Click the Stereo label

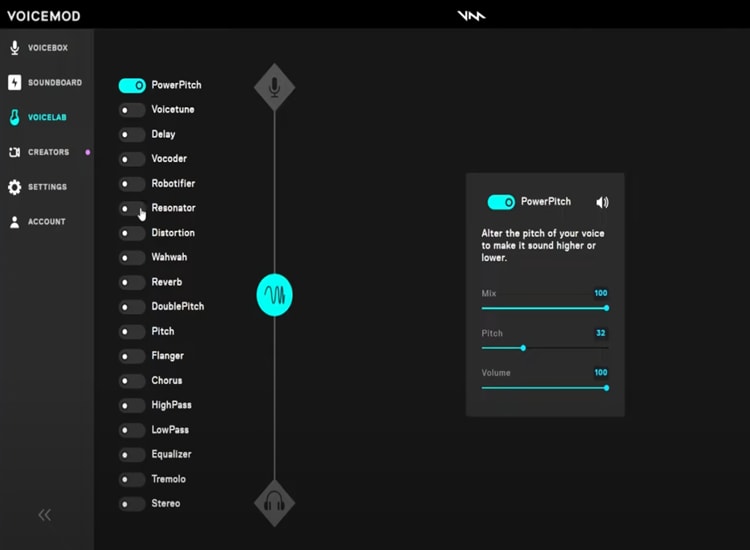click(166, 504)
